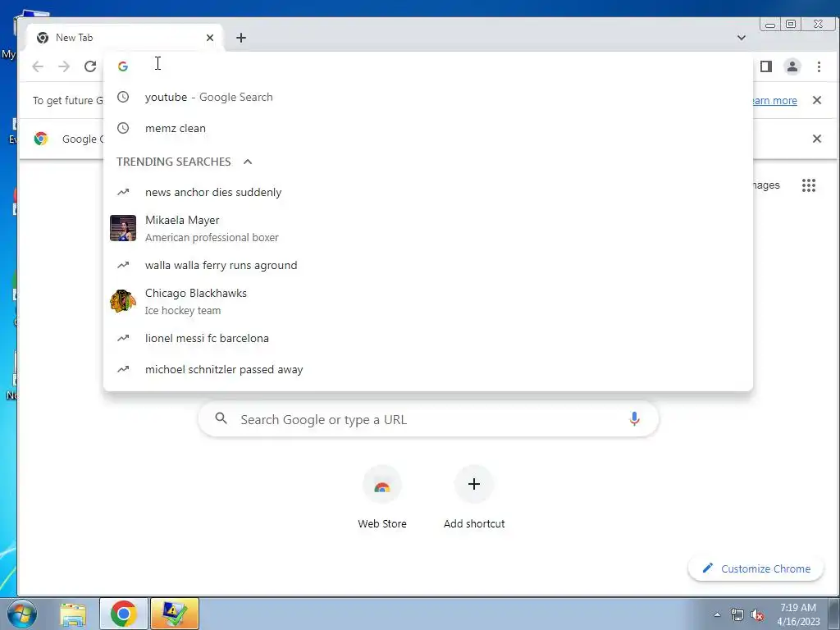Click the trending arrow icon beside lionel messi

(x=123, y=337)
